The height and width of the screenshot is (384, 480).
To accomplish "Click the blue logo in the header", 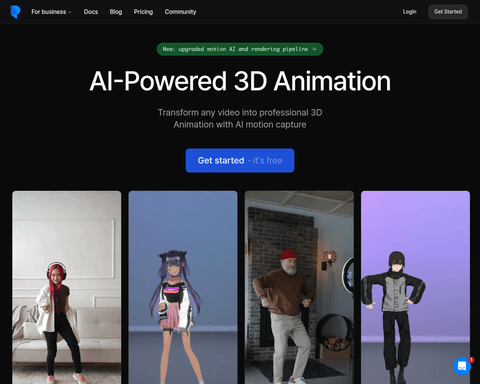I will 15,12.
